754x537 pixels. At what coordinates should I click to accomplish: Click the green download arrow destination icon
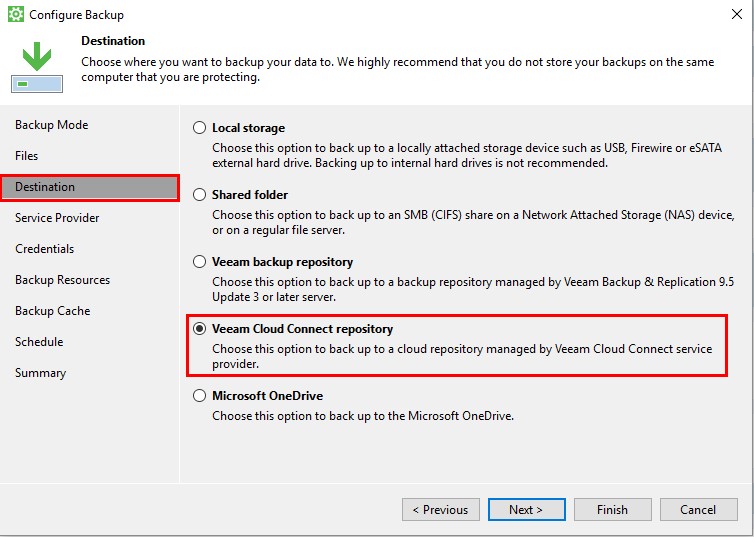pyautogui.click(x=37, y=67)
